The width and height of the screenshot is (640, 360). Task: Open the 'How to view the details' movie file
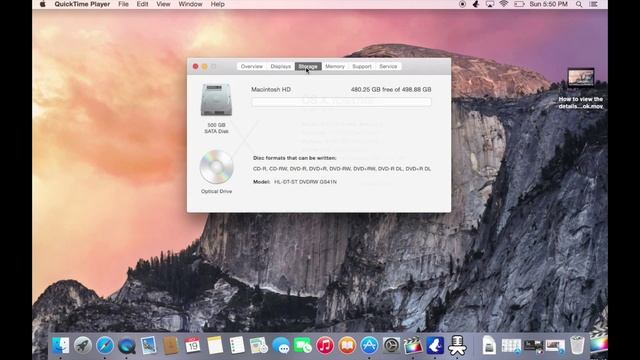pos(581,78)
